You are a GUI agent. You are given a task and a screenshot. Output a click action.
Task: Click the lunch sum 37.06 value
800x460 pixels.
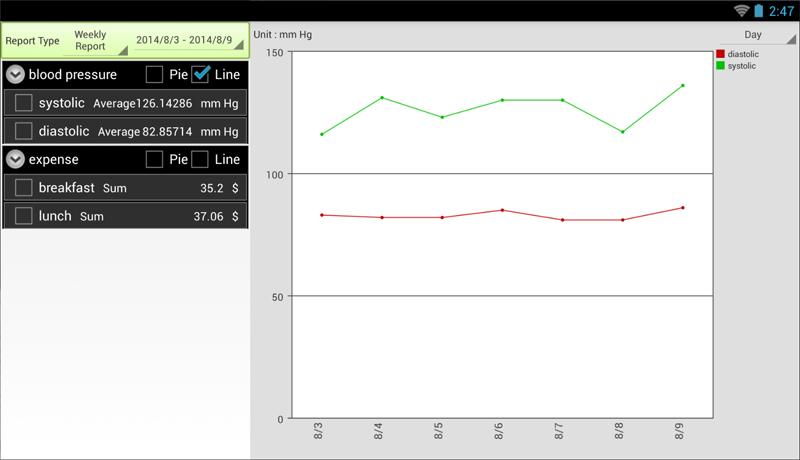(x=208, y=216)
